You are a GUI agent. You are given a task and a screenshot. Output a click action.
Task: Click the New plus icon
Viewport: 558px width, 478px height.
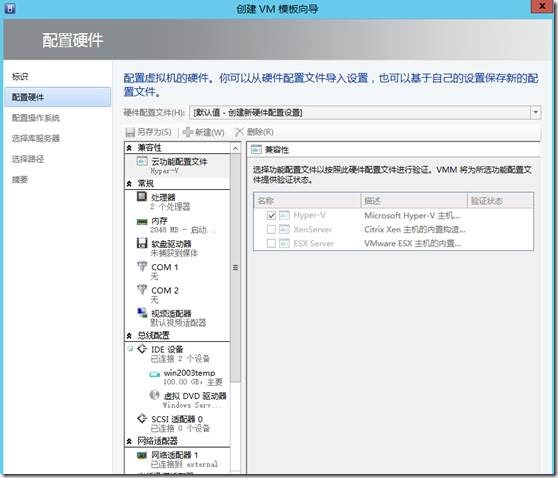coord(188,132)
